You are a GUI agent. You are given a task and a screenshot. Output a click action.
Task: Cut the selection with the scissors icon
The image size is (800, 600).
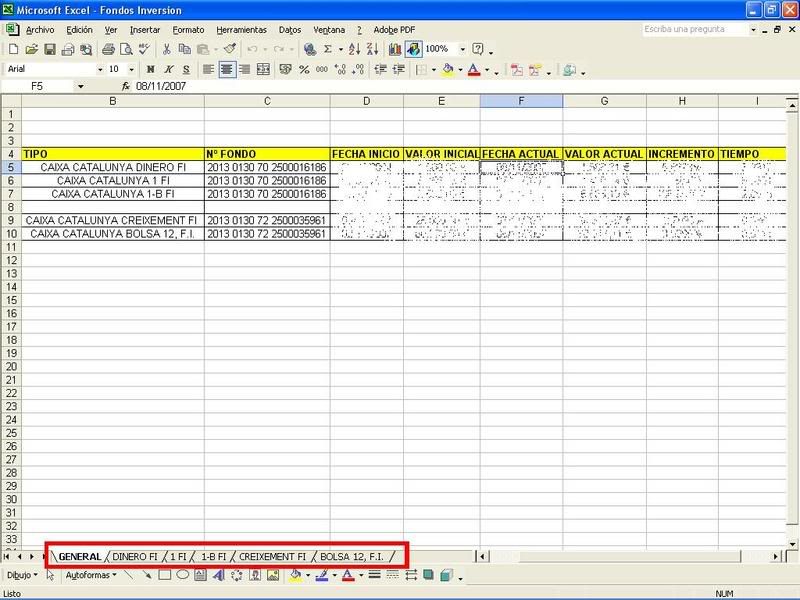[166, 49]
